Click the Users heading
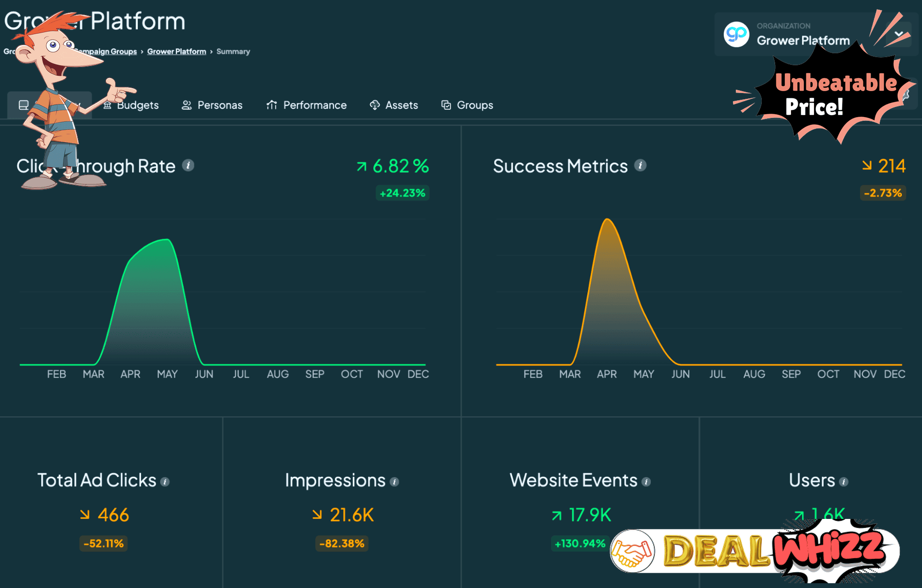The height and width of the screenshot is (588, 922). (812, 480)
